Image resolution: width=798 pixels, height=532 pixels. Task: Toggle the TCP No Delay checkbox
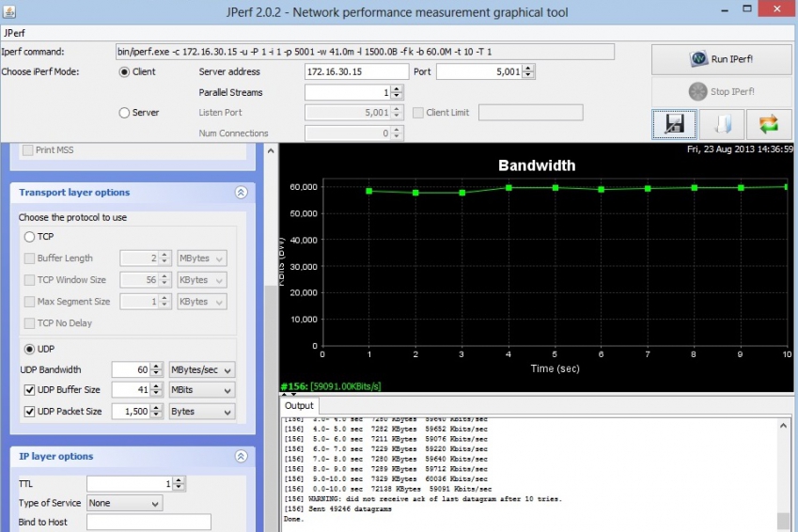click(x=29, y=322)
